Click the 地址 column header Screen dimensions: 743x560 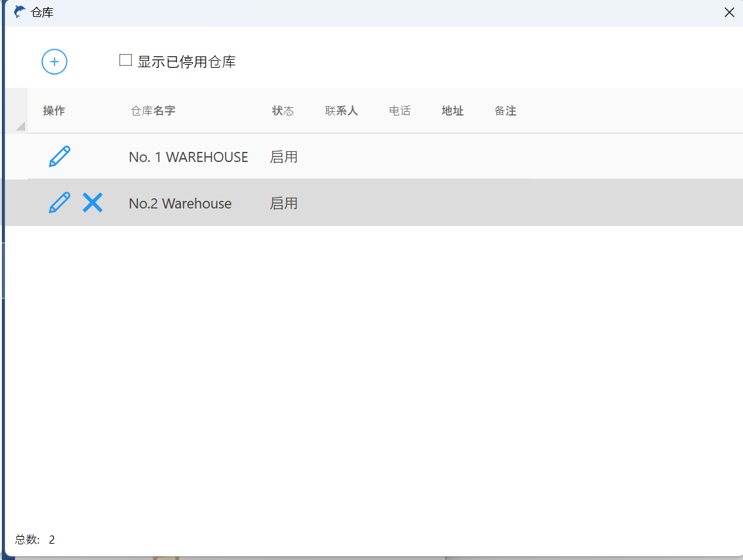click(452, 111)
